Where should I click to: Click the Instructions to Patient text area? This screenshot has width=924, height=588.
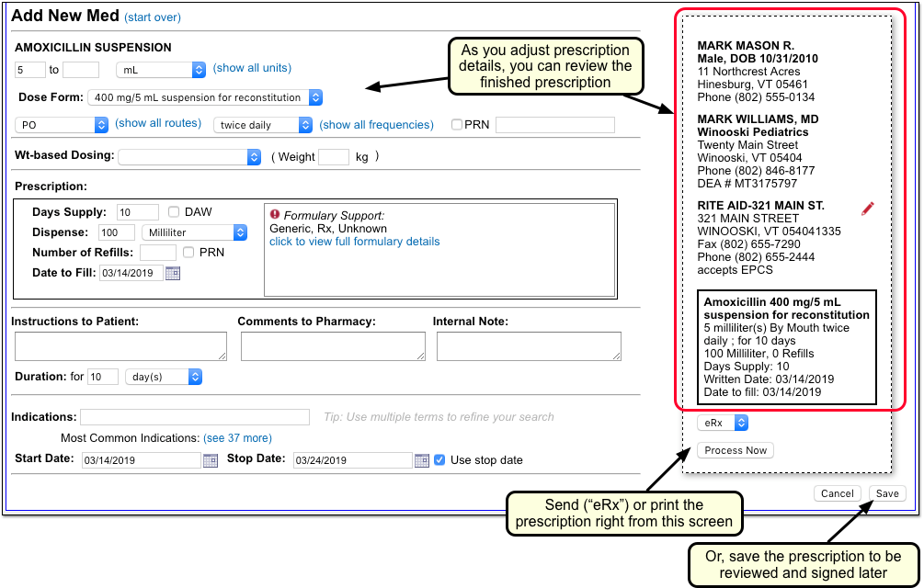click(x=120, y=346)
